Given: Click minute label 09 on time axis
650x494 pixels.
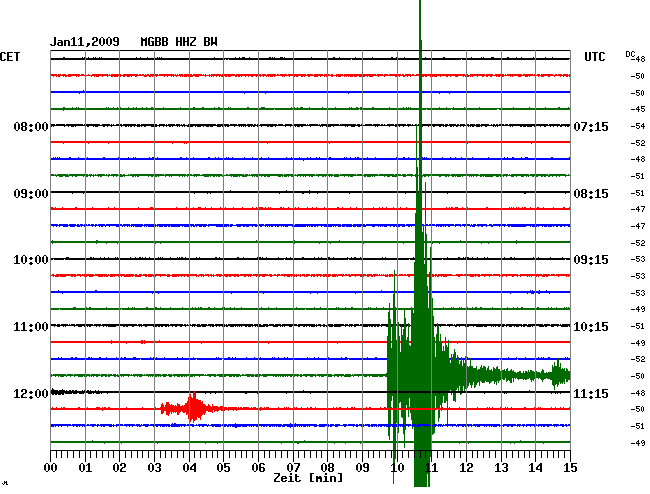Looking at the screenshot, I should click(362, 468).
